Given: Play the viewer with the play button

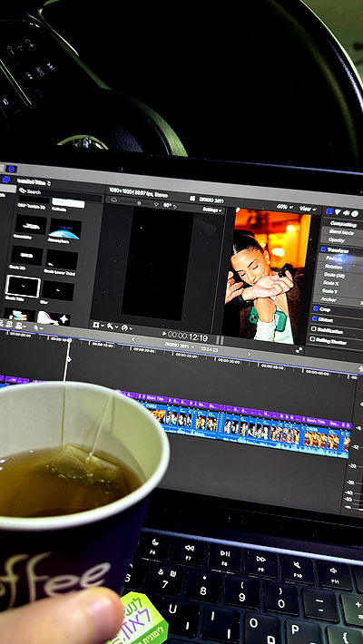Looking at the screenshot, I should pyautogui.click(x=164, y=334).
